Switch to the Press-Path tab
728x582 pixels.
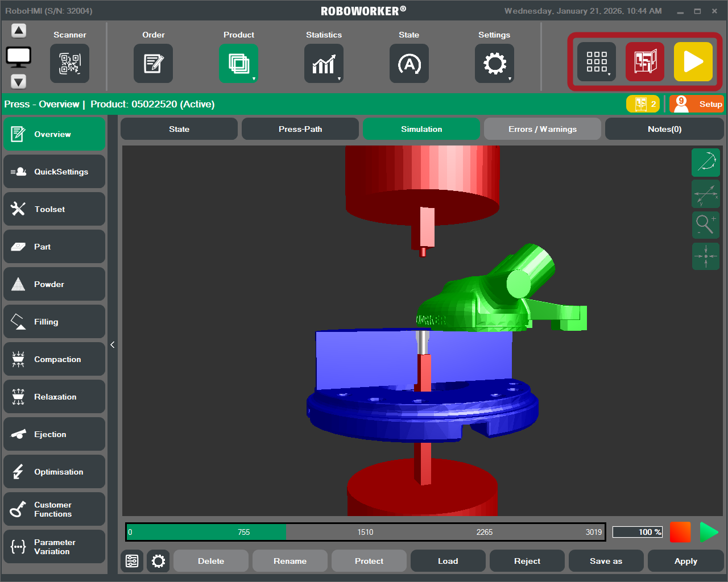[x=300, y=129]
